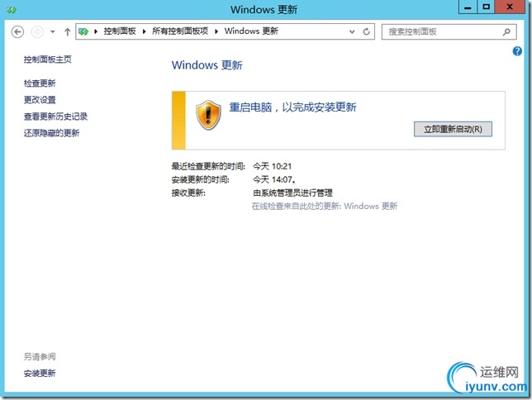Click 安装更新 link at bottom left
The image size is (532, 400).
point(40,374)
